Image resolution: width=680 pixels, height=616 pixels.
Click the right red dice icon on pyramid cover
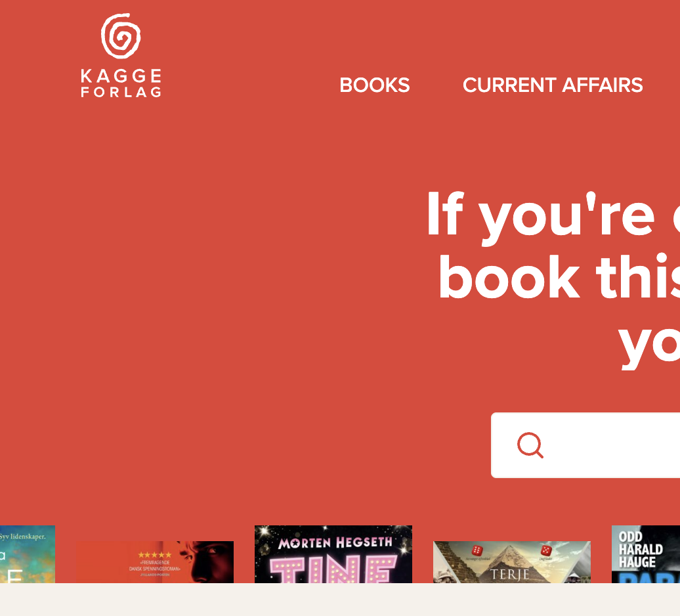[546, 550]
